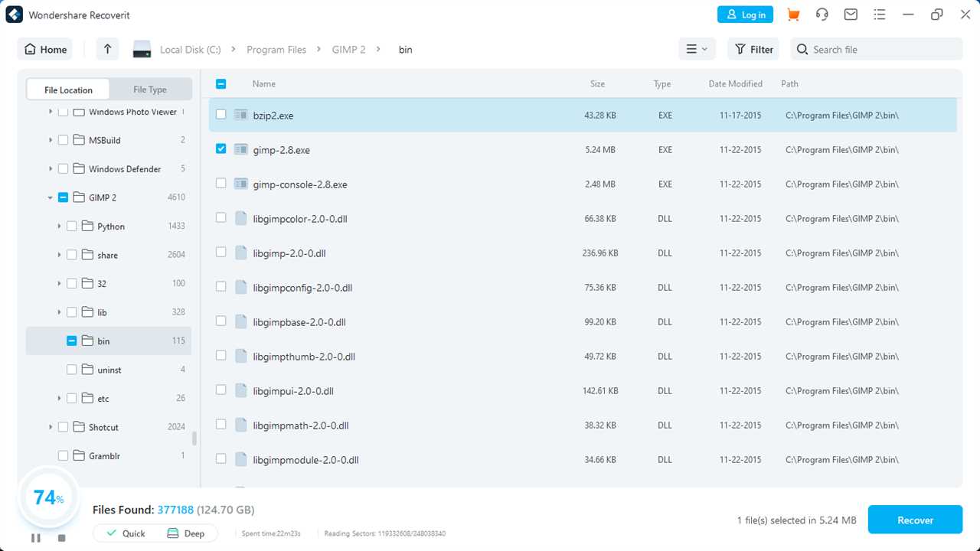Click the bzip2.exe file icon
The height and width of the screenshot is (551, 980).
click(x=241, y=115)
